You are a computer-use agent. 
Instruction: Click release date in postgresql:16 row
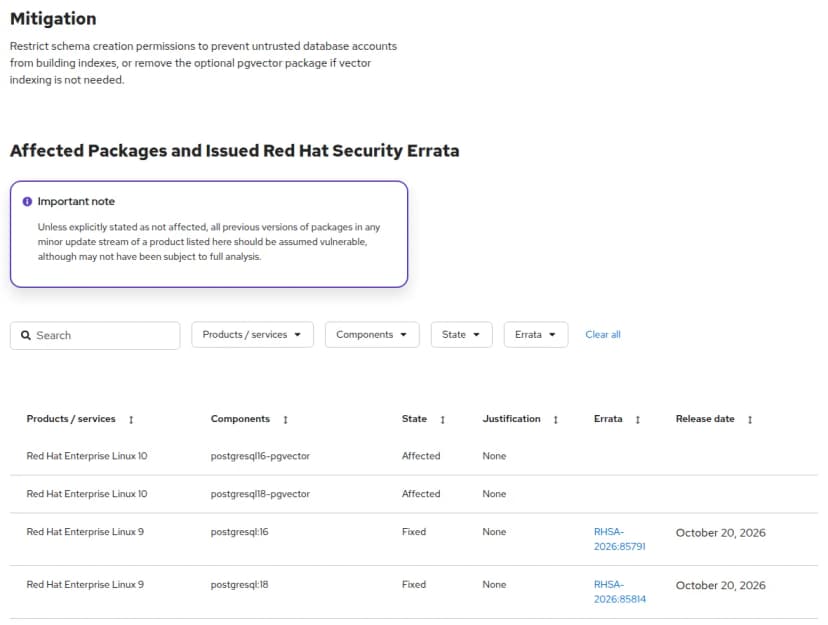(720, 533)
